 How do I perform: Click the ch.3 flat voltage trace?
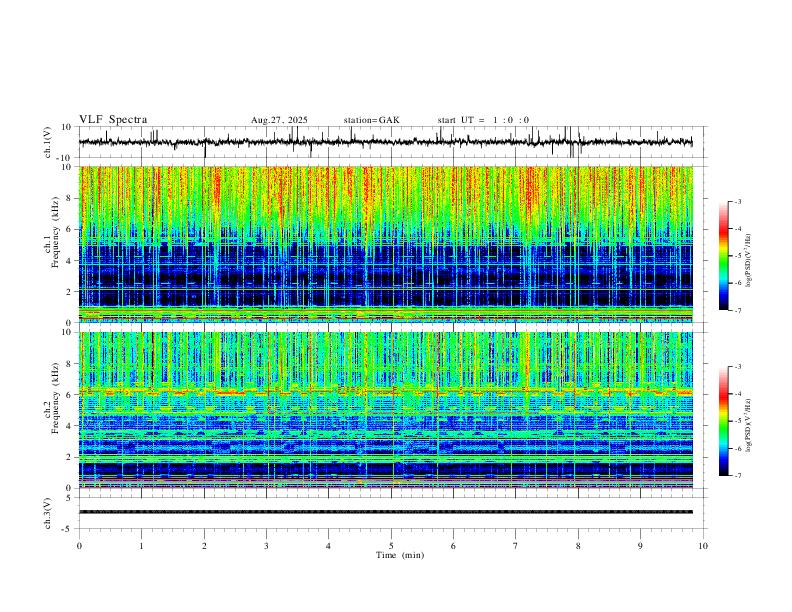click(x=385, y=512)
